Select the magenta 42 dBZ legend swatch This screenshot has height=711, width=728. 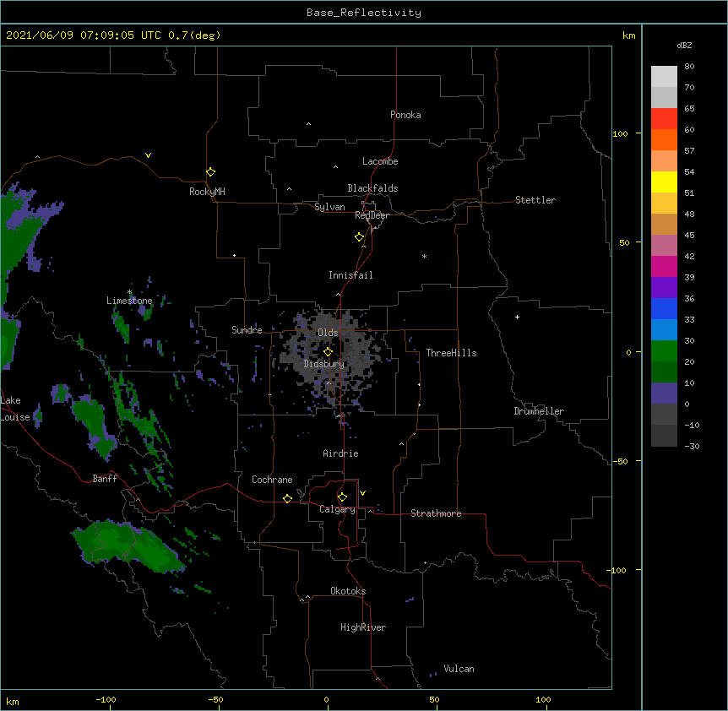click(664, 266)
